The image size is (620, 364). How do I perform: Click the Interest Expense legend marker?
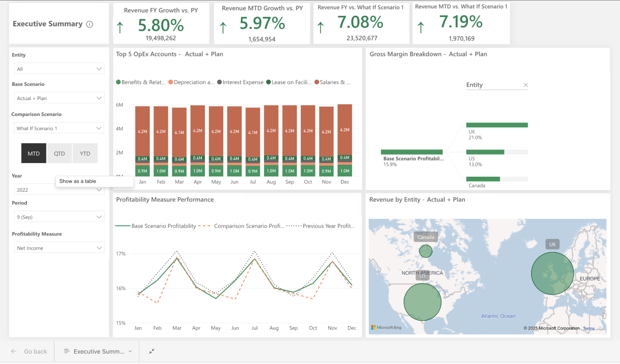[220, 82]
